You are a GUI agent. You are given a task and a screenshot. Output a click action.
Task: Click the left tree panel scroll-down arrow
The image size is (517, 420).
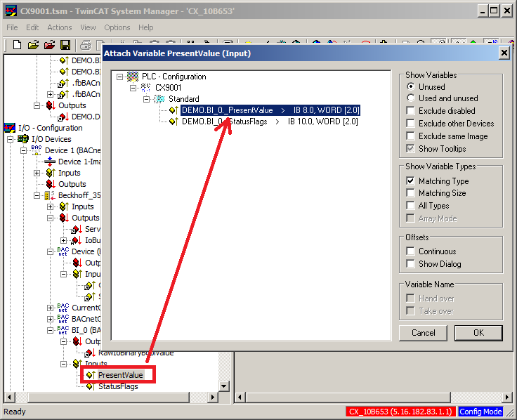pos(224,386)
